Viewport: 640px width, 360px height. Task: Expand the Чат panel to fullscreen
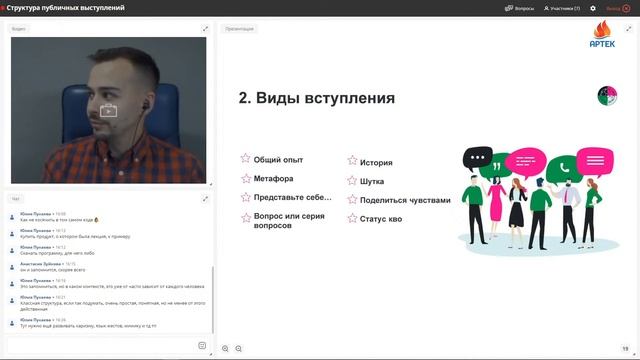205,199
